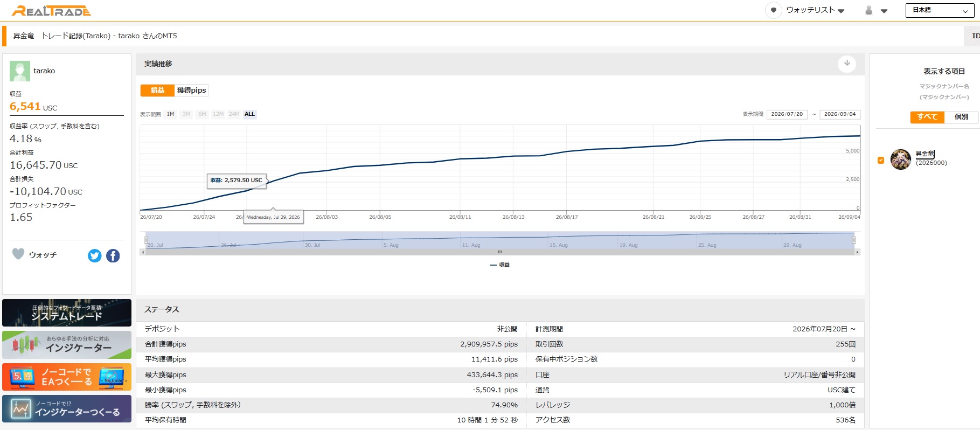Viewport: 980px width, 430px height.
Task: Click the end date field 2026/09/04
Action: coord(840,114)
